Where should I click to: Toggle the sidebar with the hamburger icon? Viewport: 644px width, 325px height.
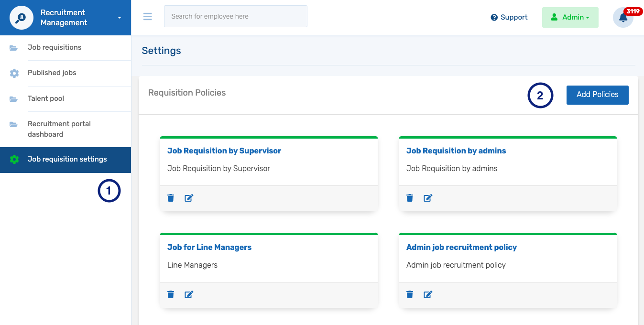click(x=147, y=16)
